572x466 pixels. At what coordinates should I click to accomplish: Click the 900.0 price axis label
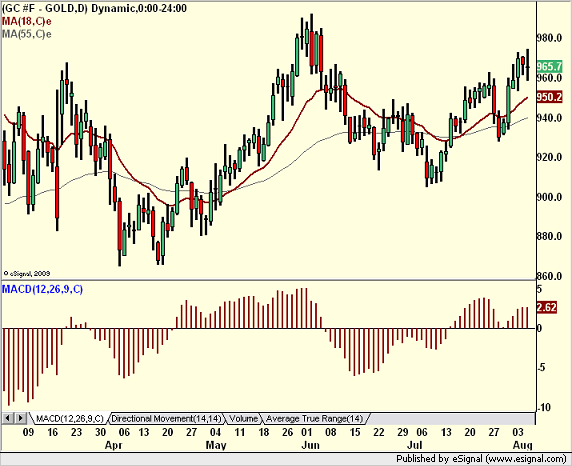(549, 197)
